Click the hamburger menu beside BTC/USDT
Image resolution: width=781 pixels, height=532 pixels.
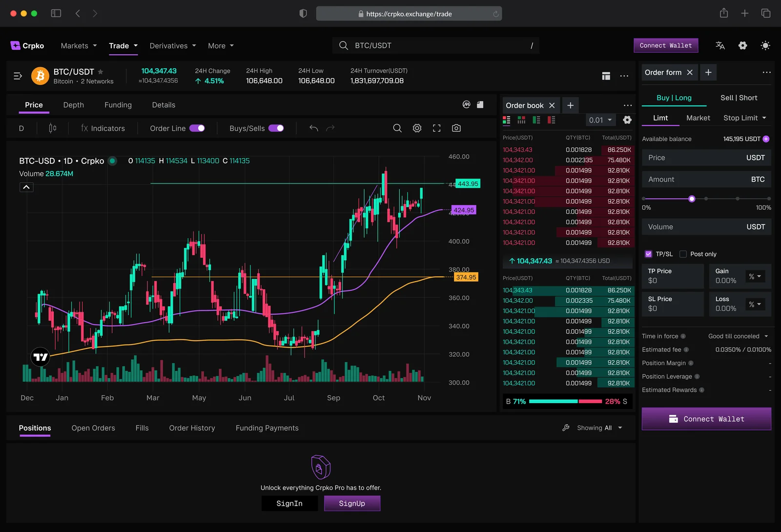(18, 76)
